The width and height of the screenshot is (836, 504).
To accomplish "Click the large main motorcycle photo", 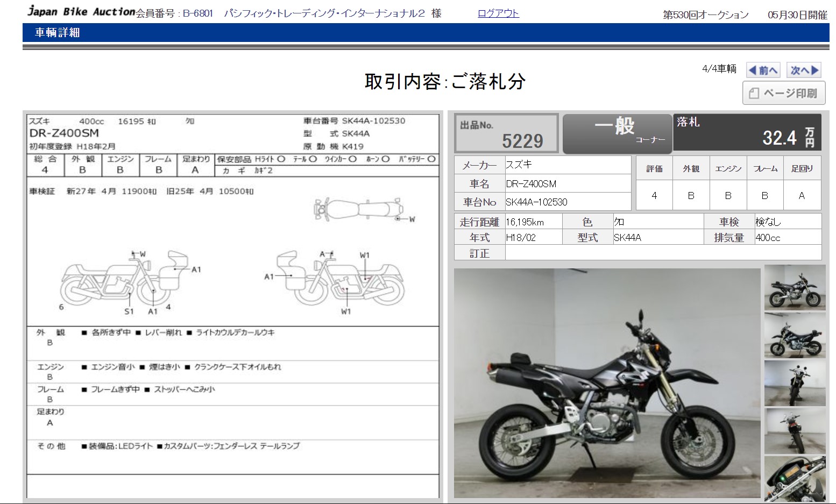I will point(607,383).
